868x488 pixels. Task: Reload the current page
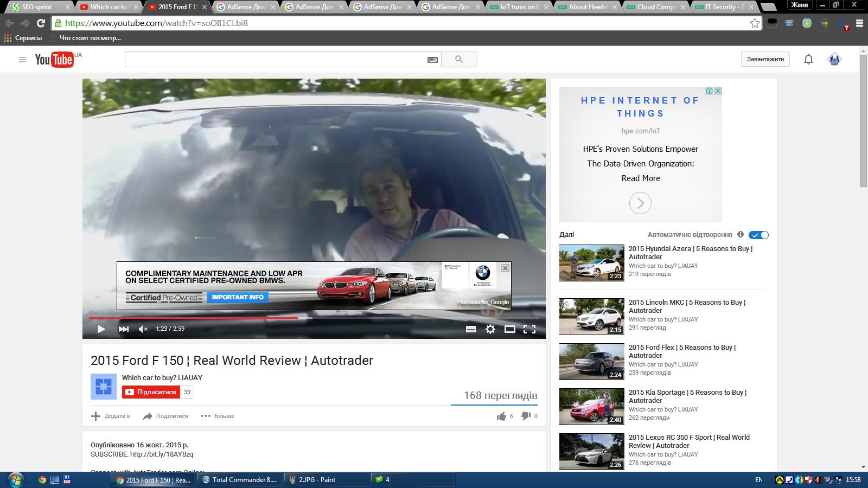[x=41, y=23]
